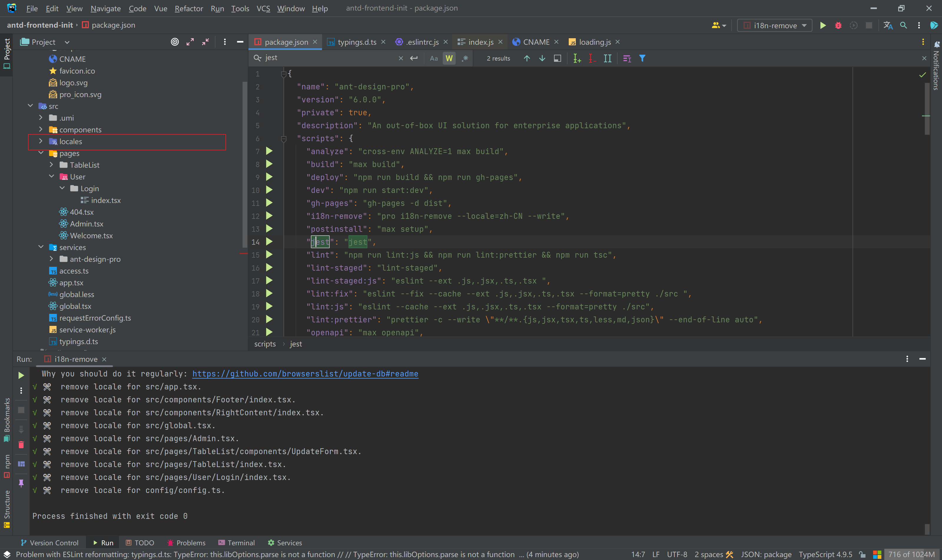Viewport: 942px width, 560px height.
Task: Click the red Debug bug icon
Action: tap(838, 25)
